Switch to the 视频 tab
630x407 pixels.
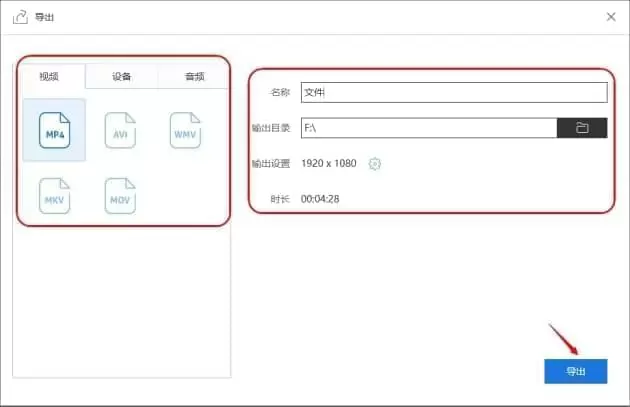(x=49, y=76)
